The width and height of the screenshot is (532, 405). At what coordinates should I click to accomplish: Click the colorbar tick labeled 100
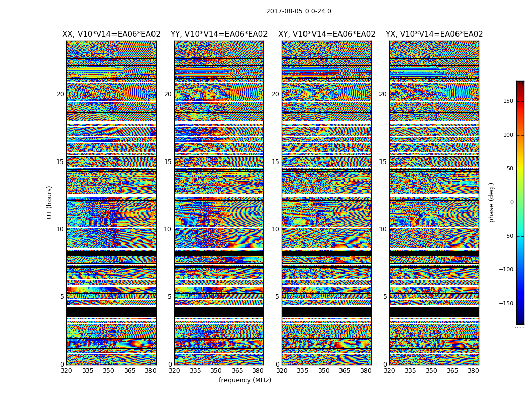(508, 135)
